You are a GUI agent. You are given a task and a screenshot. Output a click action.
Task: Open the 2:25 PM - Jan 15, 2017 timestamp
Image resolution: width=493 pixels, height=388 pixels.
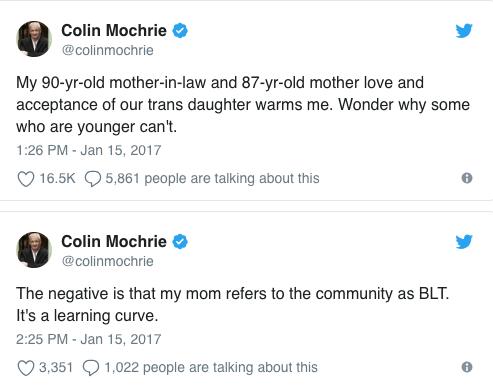point(89,339)
